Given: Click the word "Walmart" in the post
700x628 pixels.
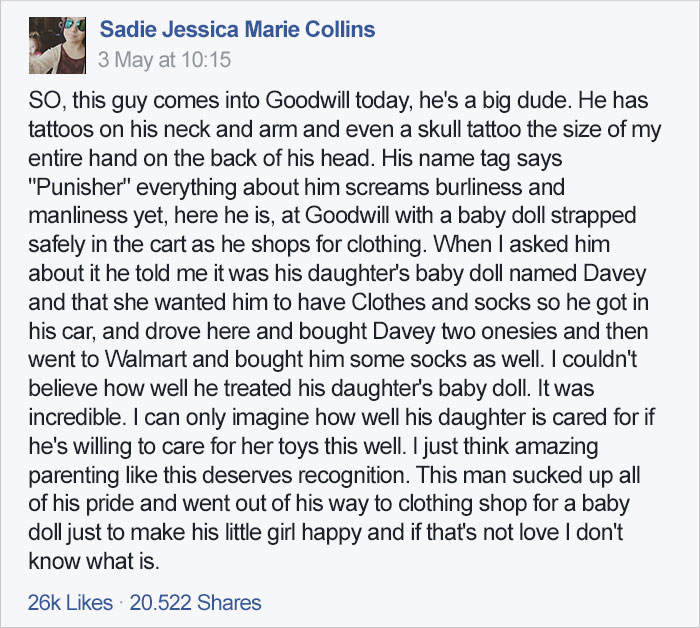Looking at the screenshot, I should point(146,359).
